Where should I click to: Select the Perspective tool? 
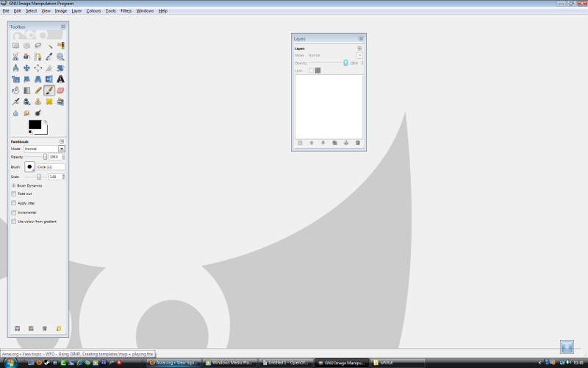click(38, 79)
